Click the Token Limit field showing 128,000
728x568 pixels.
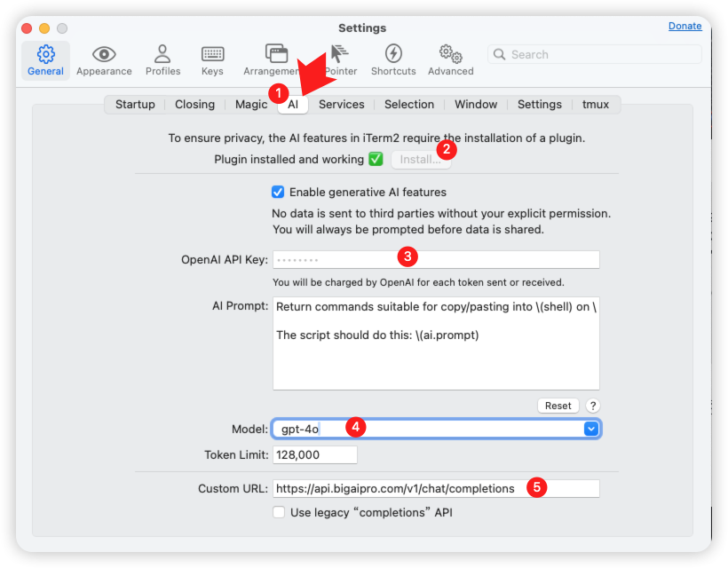315,454
